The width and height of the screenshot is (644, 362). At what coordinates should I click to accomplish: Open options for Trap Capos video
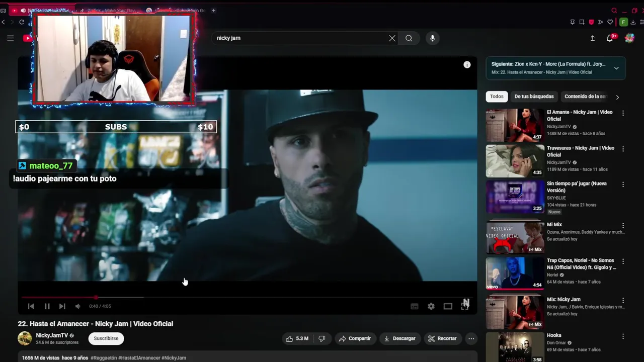(x=623, y=261)
